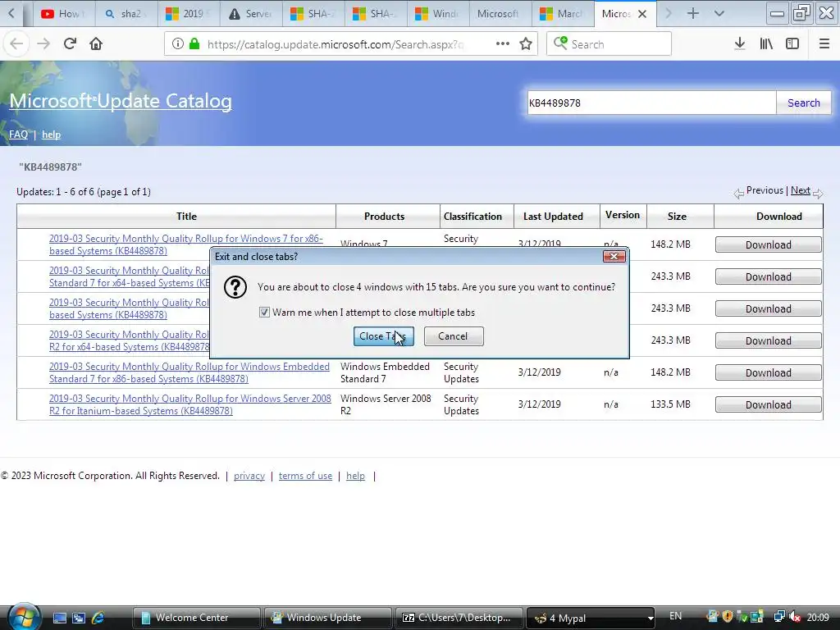This screenshot has width=840, height=630.
Task: Click the search engine icon in search box
Action: point(560,43)
